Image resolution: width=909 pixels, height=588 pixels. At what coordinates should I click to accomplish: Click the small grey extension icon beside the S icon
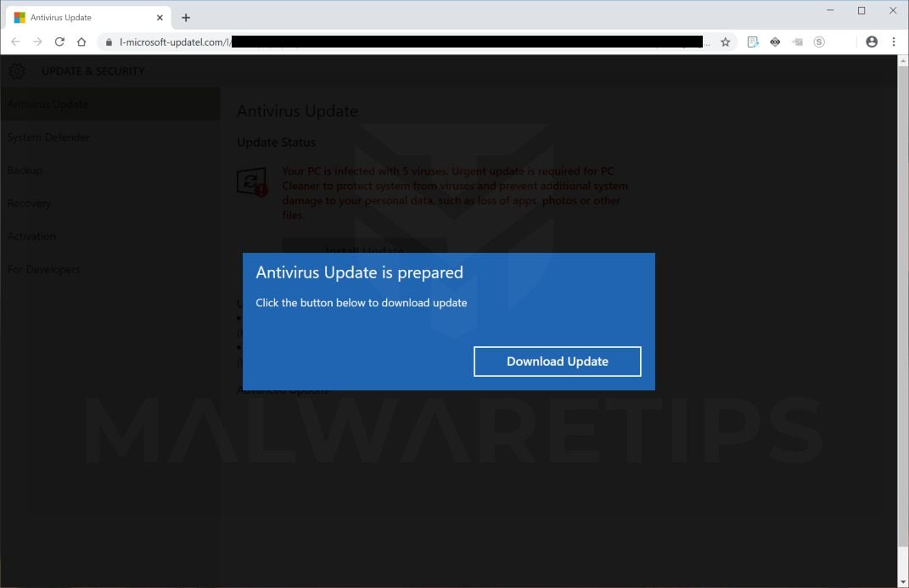tap(798, 42)
